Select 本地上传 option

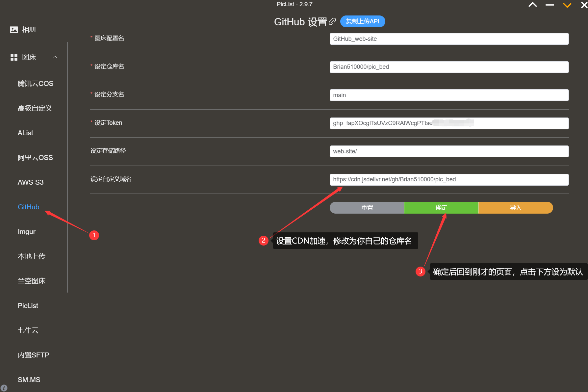[32, 256]
